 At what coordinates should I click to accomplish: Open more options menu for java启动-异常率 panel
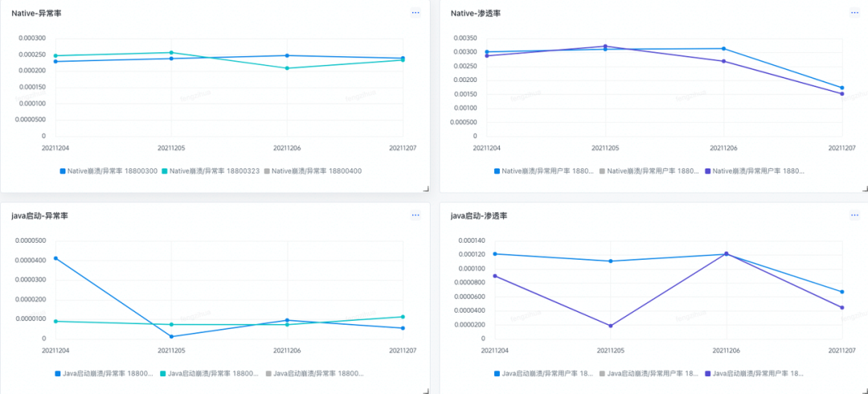416,215
